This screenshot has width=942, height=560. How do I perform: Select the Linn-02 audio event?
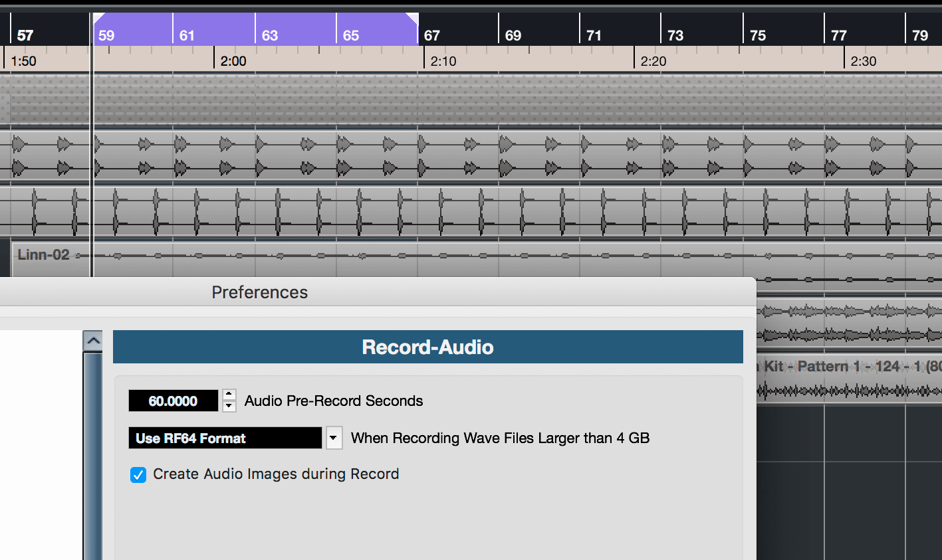[477, 259]
